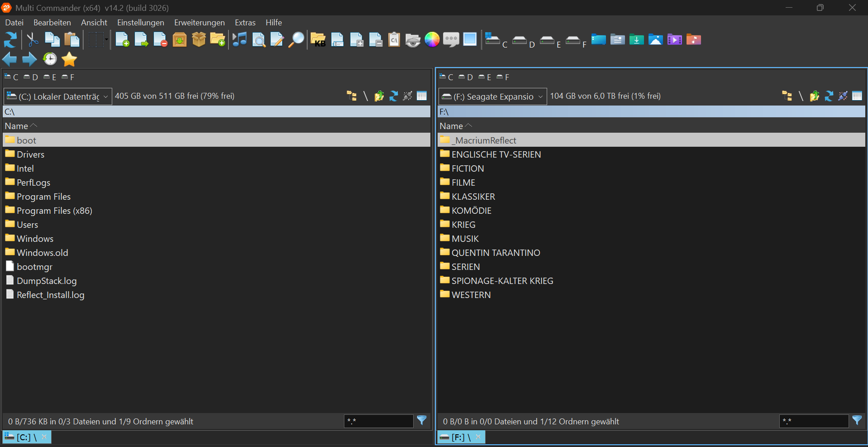This screenshot has width=868, height=447.
Task: Toggle the folder tree icon in right panel
Action: pos(787,96)
